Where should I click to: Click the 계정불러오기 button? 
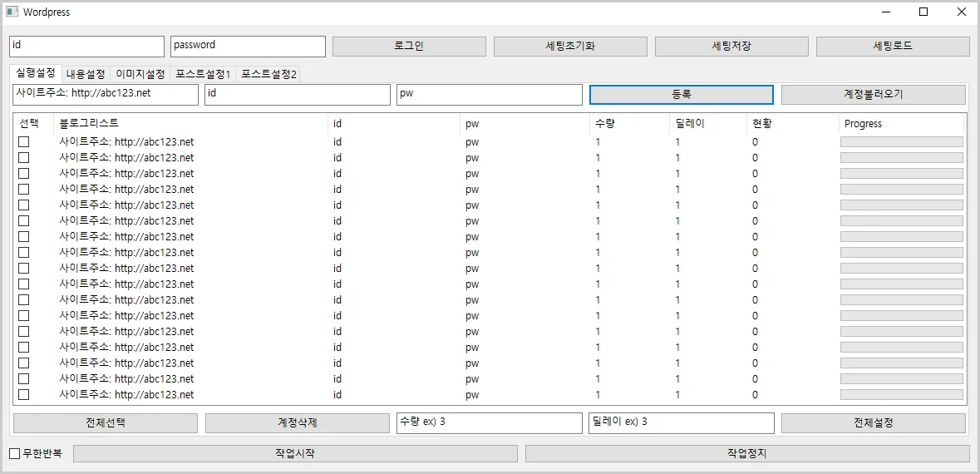pos(873,95)
